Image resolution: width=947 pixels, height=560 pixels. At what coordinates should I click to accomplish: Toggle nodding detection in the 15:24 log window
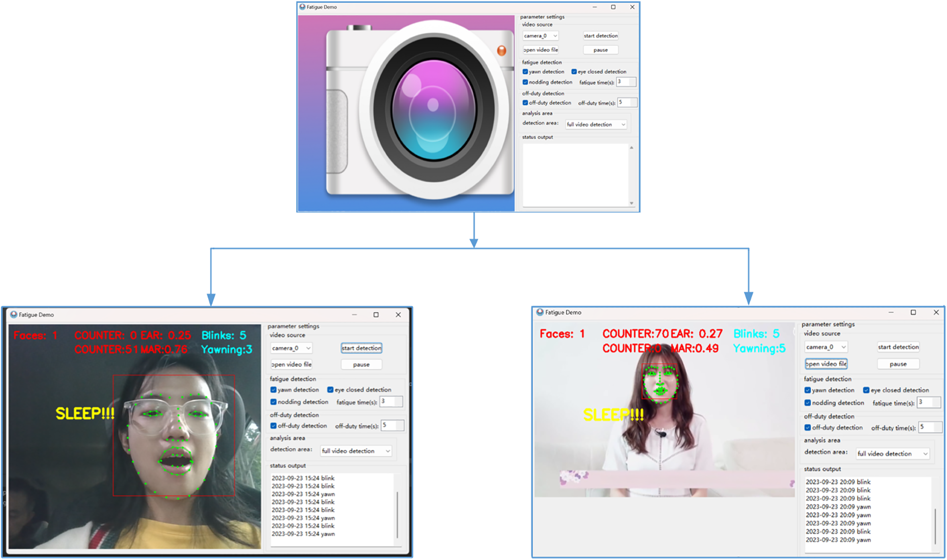pyautogui.click(x=273, y=402)
